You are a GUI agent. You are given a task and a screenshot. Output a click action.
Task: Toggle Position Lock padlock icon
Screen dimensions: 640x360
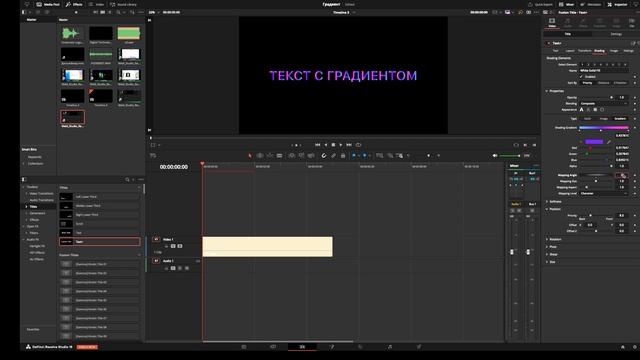(343, 156)
